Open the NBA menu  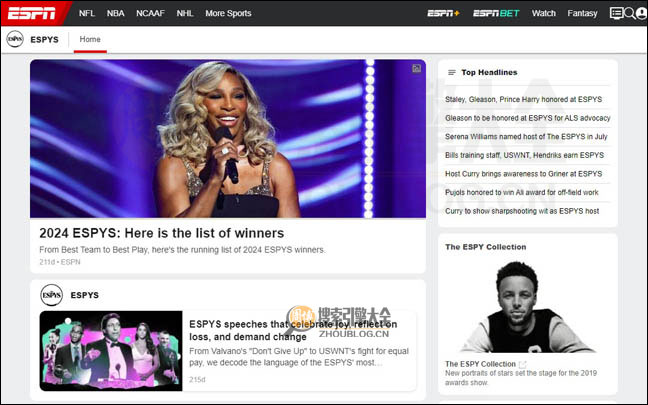[115, 13]
